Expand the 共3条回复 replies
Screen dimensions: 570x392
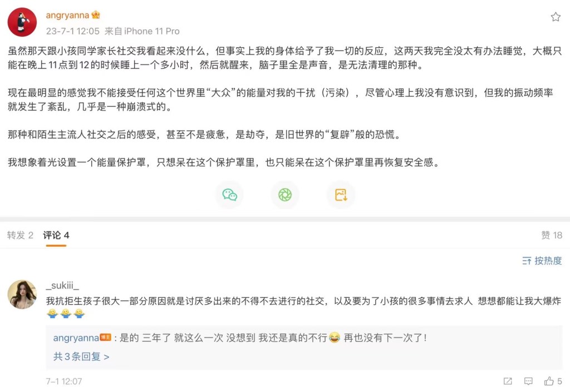click(x=81, y=356)
